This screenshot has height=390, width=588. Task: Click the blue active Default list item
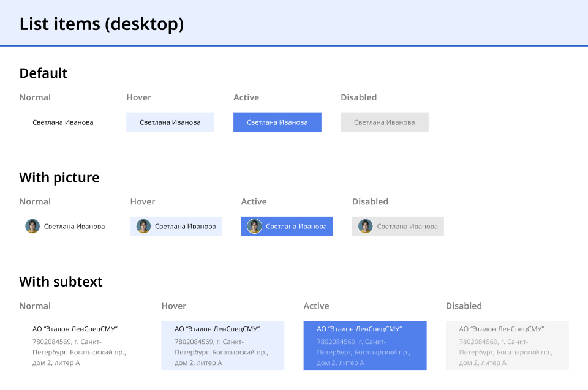(x=277, y=122)
